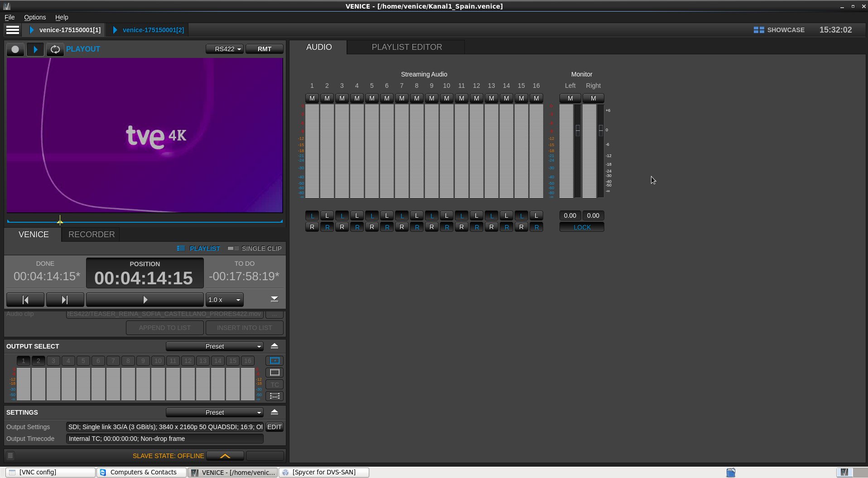Image resolution: width=868 pixels, height=478 pixels.
Task: Open Computers & Contacts in the taskbar
Action: pyautogui.click(x=142, y=472)
